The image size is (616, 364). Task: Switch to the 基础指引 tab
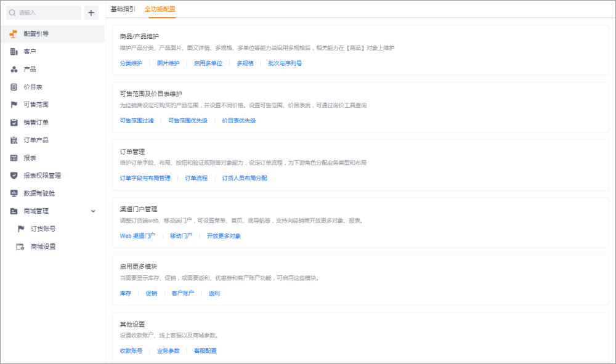click(x=123, y=9)
